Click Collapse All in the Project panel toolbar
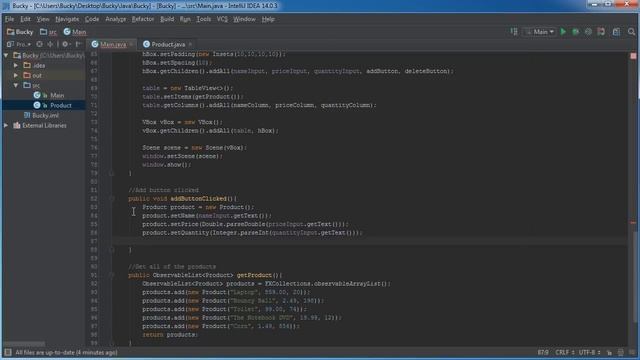 50,44
